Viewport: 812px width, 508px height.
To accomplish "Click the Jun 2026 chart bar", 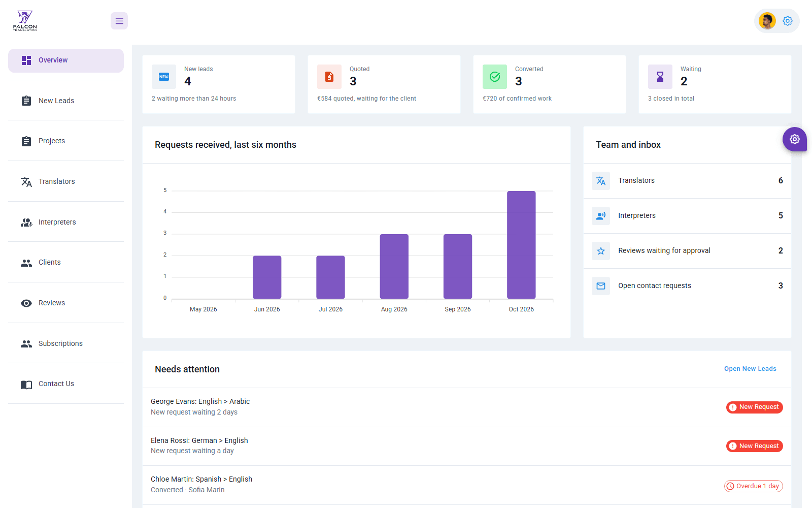I will click(x=267, y=277).
